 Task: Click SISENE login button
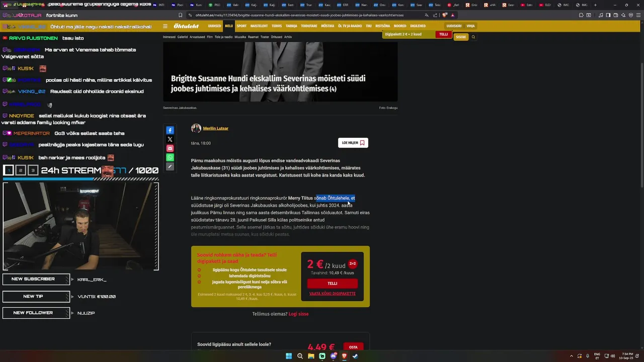tap(461, 37)
